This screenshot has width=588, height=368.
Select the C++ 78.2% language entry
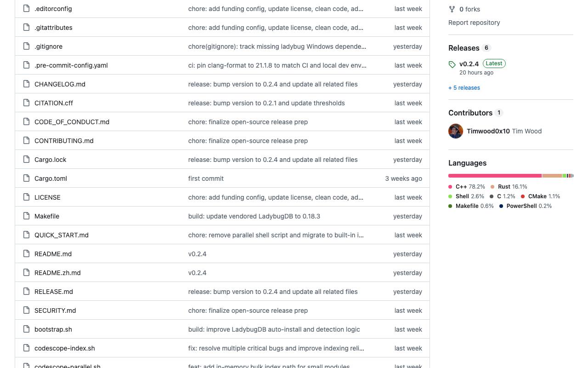pyautogui.click(x=467, y=187)
